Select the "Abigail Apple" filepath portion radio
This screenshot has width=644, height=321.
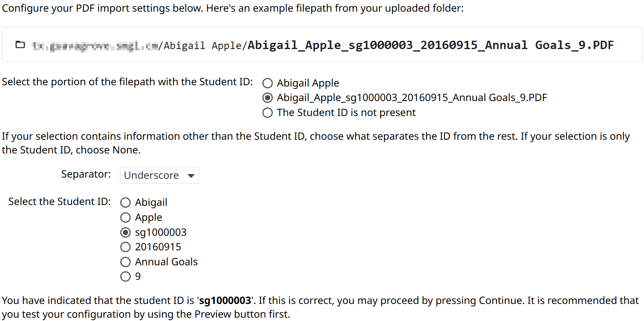click(x=268, y=83)
